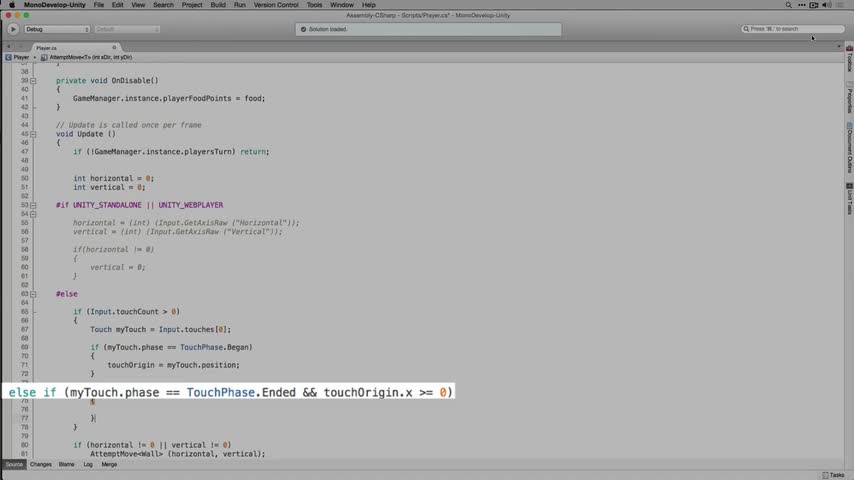Open the document tab list dropdown arrow

[x=839, y=47]
